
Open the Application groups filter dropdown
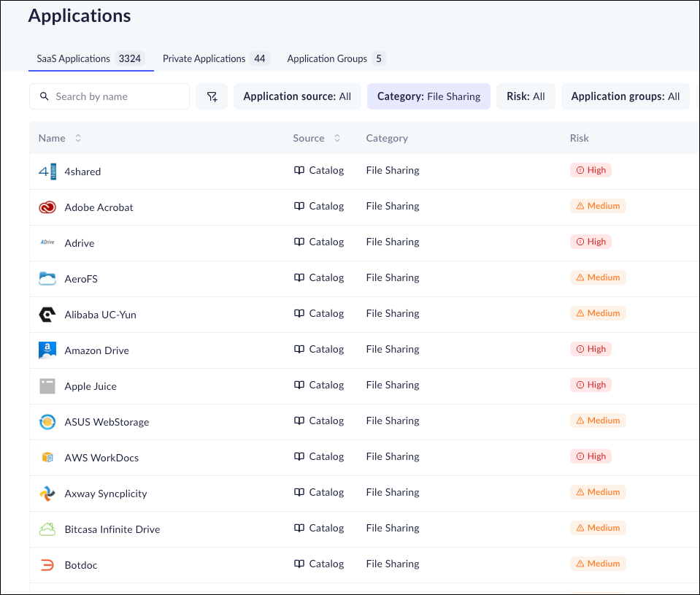click(625, 96)
